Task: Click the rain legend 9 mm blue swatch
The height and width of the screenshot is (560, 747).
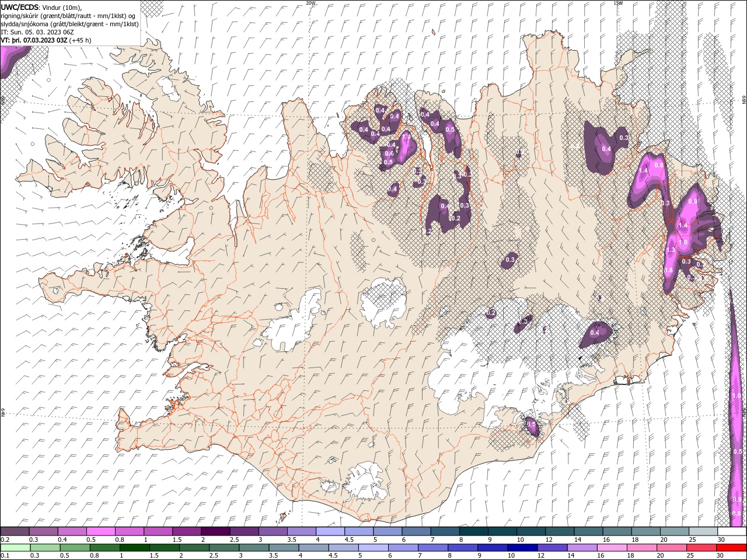Action: [492, 547]
